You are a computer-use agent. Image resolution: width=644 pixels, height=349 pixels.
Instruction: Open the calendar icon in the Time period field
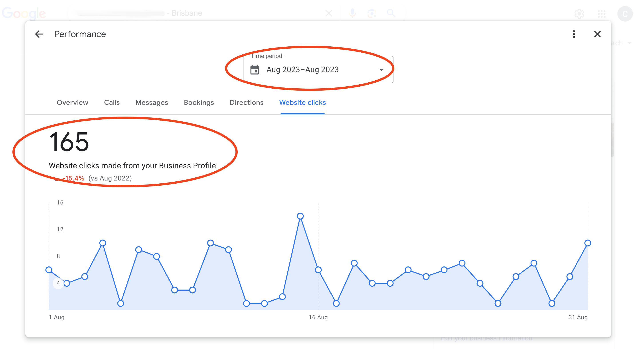tap(255, 70)
